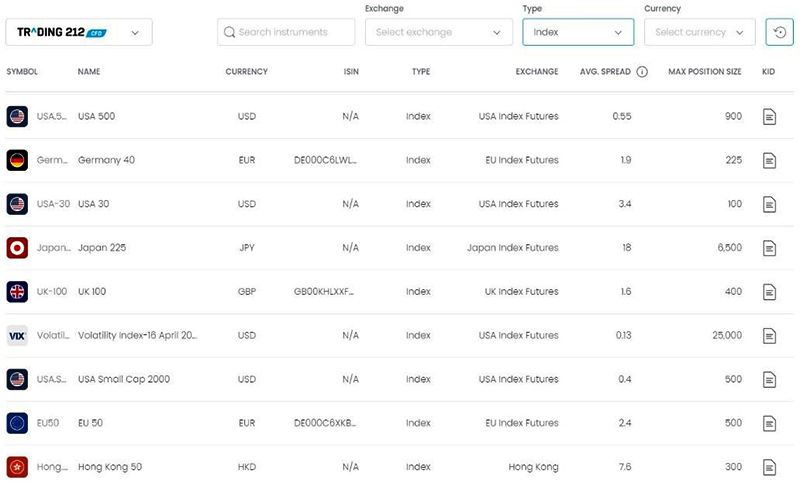Open KID document for UK 100

769,292
